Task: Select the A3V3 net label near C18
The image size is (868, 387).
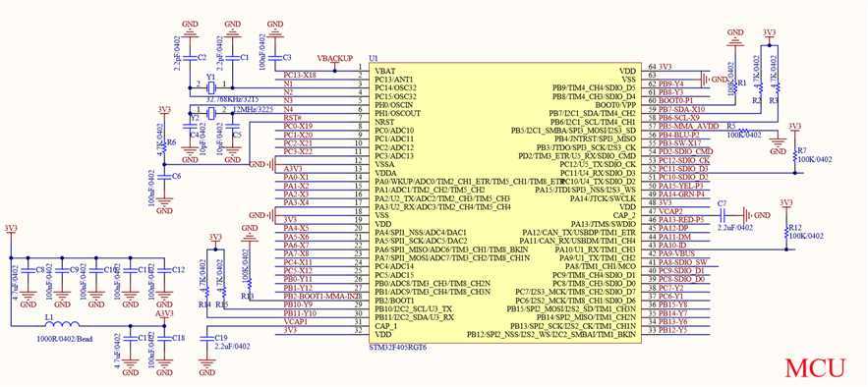Action: click(164, 313)
